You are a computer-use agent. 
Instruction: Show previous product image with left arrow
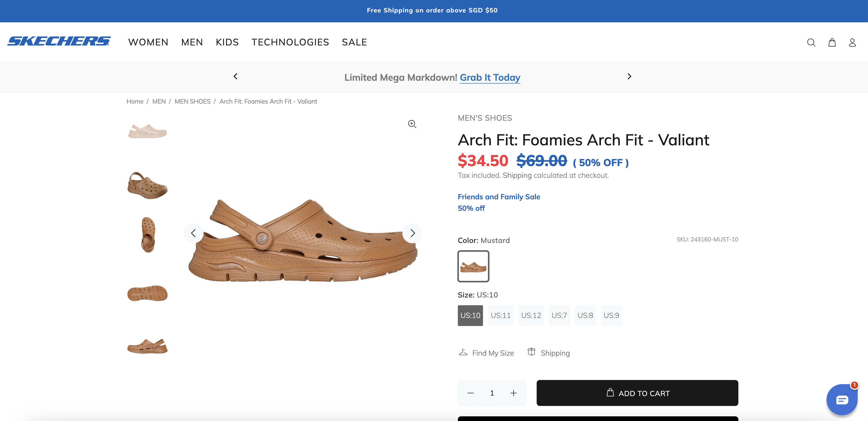coord(193,233)
